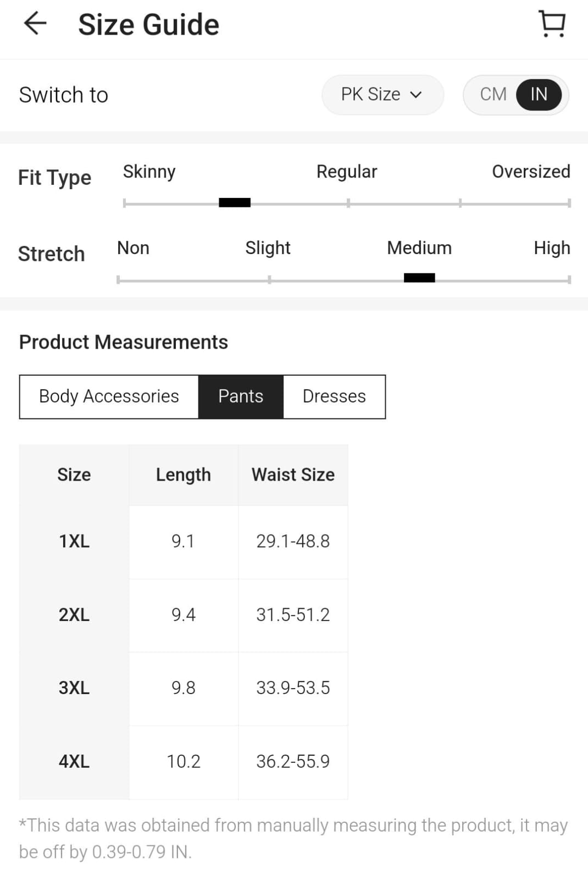Click the PK Size chevron arrow
588x880 pixels.
(x=416, y=95)
